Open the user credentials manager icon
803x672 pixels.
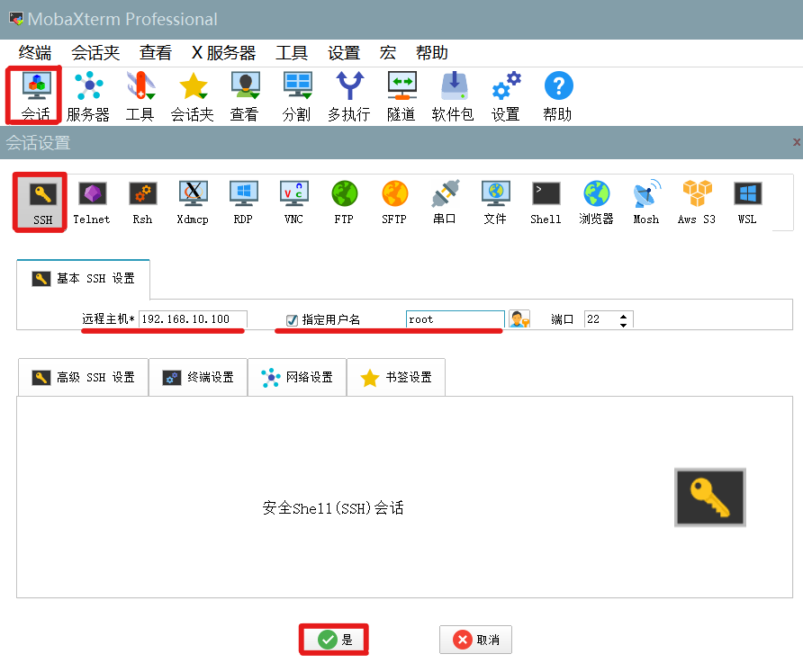coord(519,318)
